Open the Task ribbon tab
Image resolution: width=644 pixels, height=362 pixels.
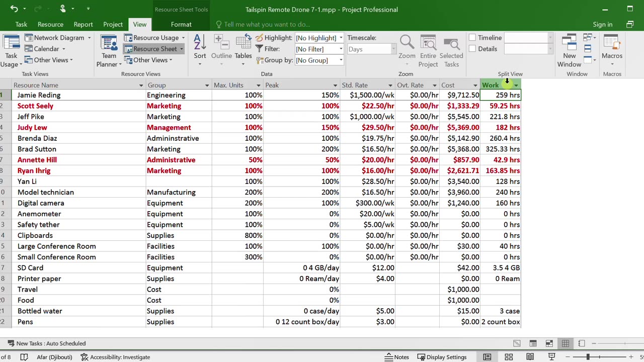21,24
